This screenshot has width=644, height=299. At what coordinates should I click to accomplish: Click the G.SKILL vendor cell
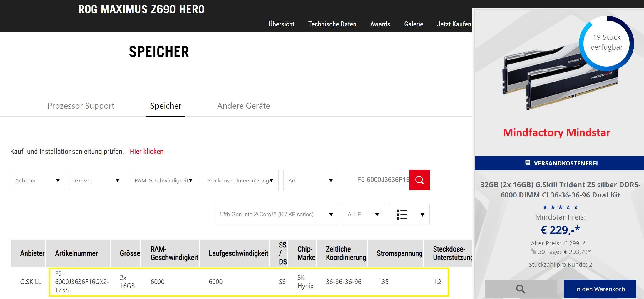[31, 282]
